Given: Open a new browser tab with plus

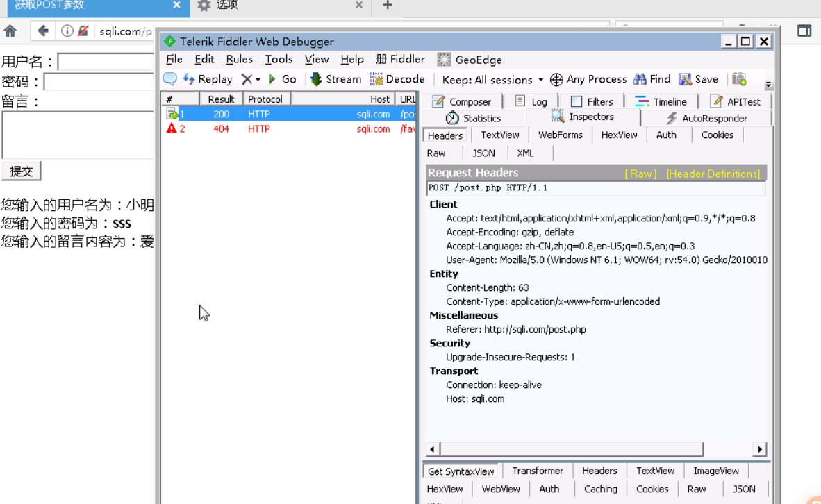Looking at the screenshot, I should [x=388, y=6].
